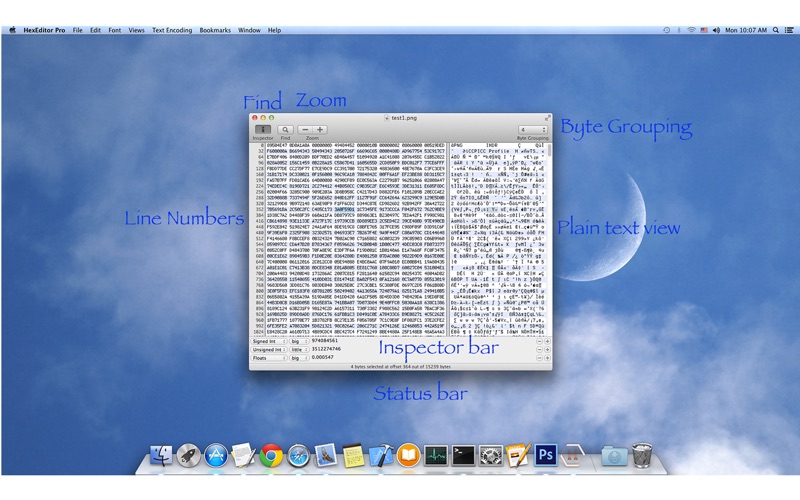Click the Time Machine menu bar icon

tap(666, 30)
